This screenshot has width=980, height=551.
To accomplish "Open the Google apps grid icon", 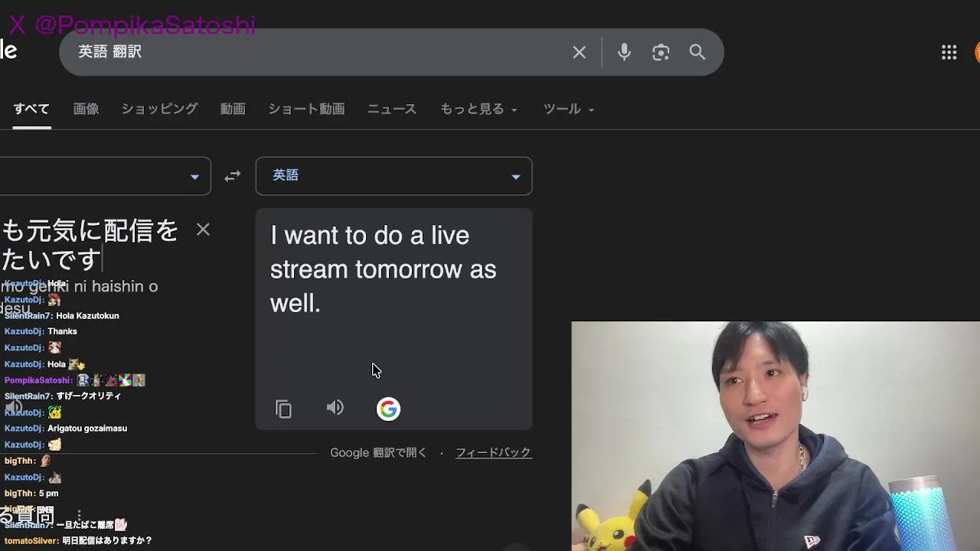I will [x=949, y=52].
